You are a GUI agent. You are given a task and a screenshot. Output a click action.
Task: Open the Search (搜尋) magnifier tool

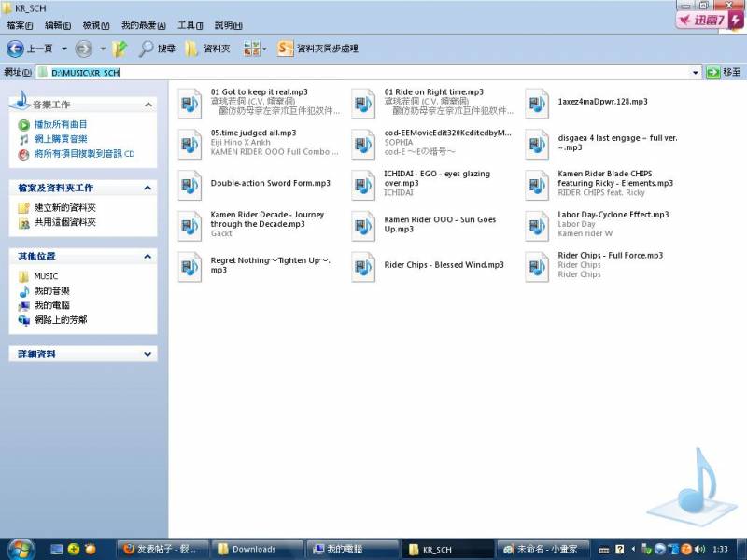(147, 49)
